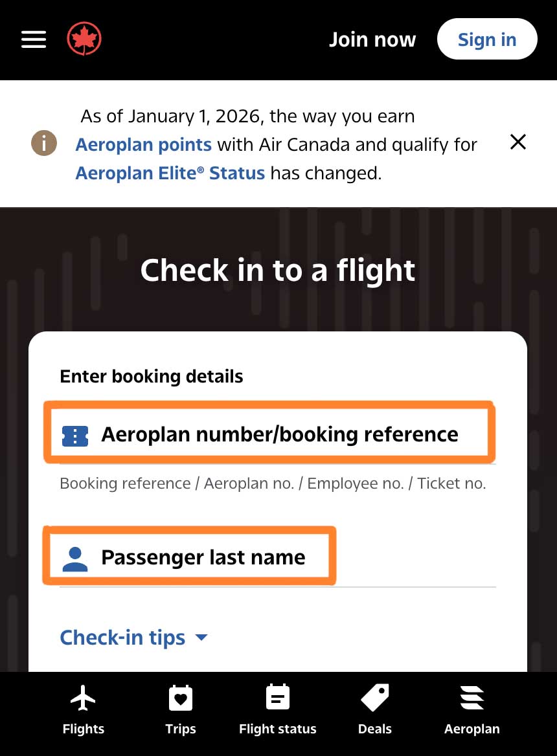Click the Passenger last name field

[203, 557]
